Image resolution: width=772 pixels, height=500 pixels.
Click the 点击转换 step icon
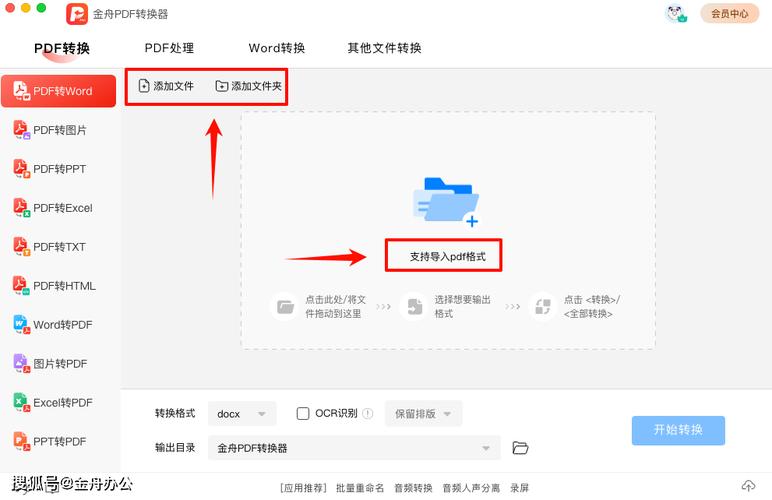click(x=543, y=307)
